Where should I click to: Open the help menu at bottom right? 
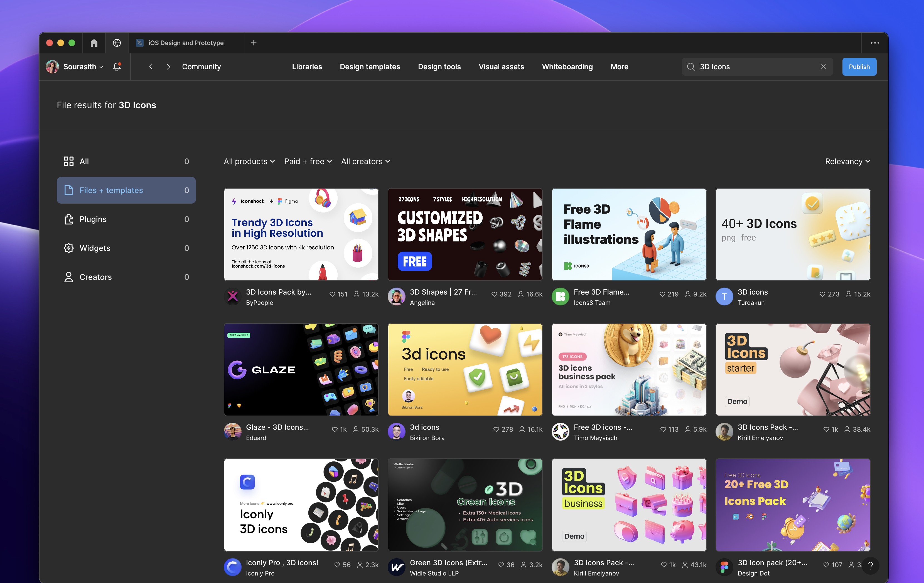pos(871,565)
